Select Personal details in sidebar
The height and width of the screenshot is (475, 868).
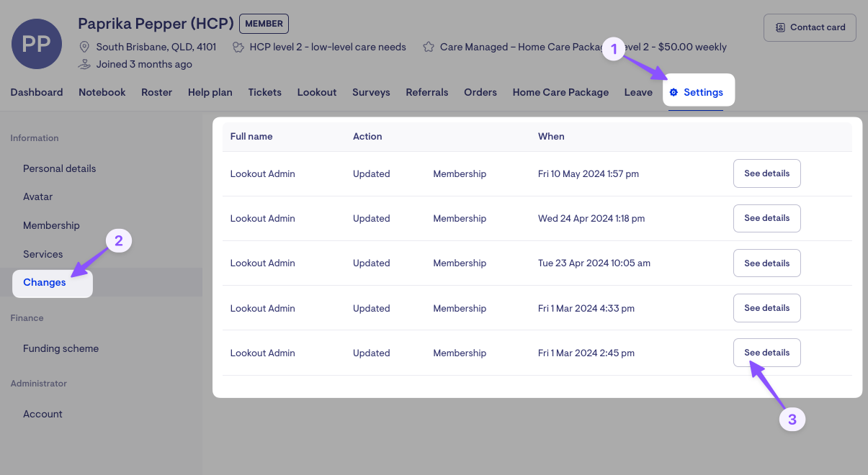(59, 168)
